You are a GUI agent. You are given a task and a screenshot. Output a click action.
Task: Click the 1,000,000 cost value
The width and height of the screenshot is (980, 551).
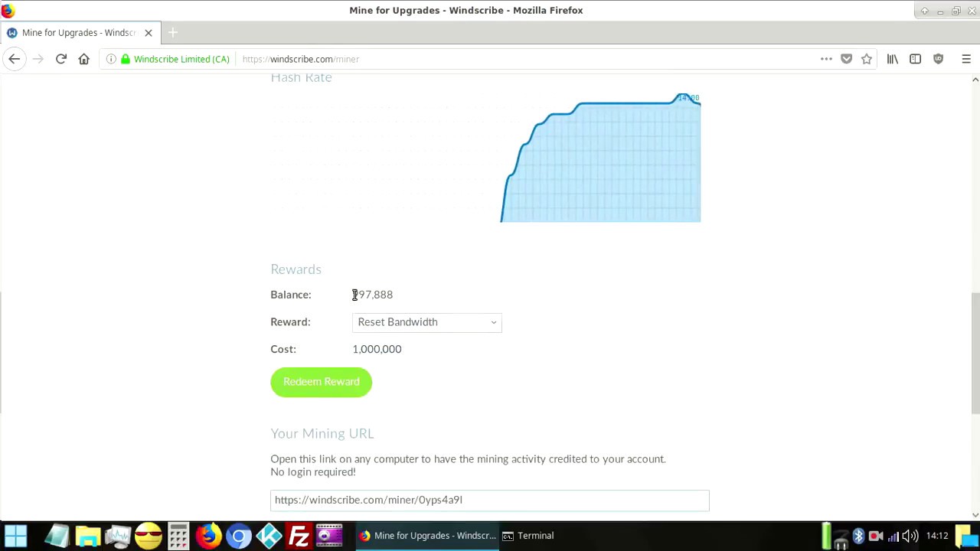pos(377,349)
